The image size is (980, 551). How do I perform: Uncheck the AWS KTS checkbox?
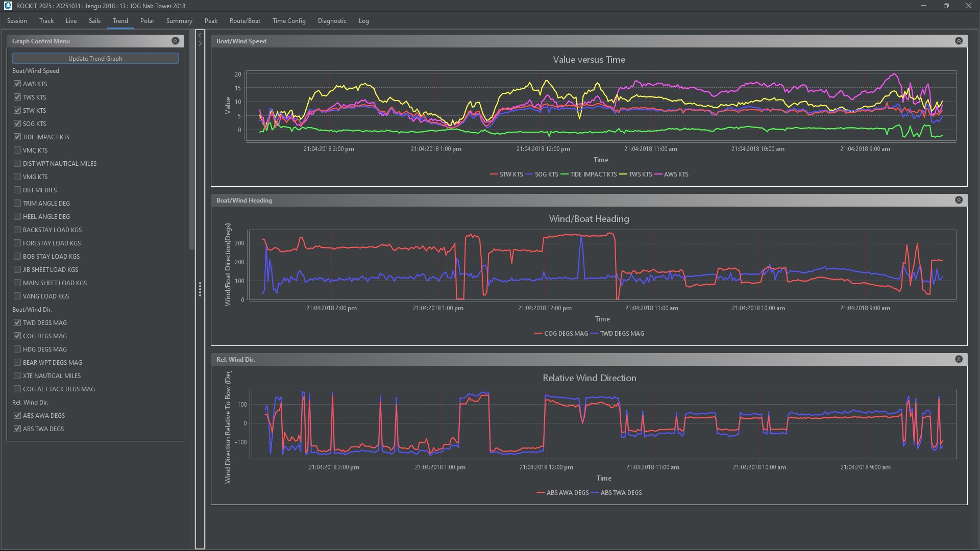pyautogui.click(x=17, y=84)
